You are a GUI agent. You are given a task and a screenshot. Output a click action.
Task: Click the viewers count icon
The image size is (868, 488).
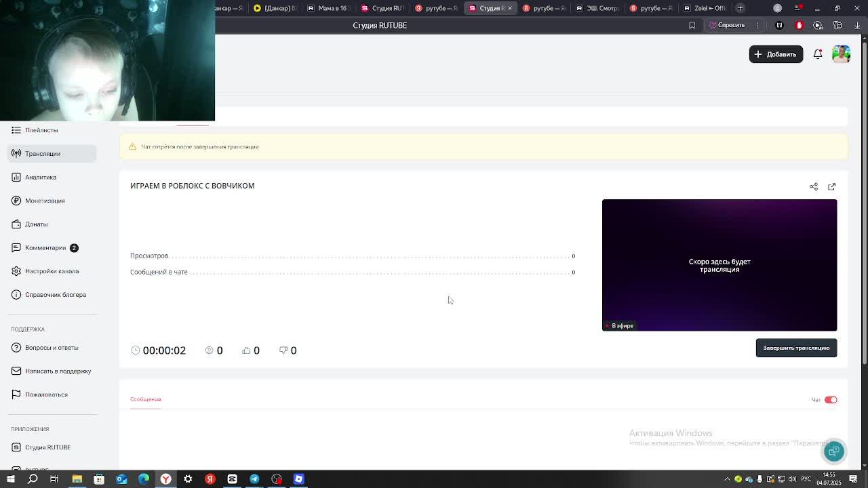pyautogui.click(x=209, y=350)
